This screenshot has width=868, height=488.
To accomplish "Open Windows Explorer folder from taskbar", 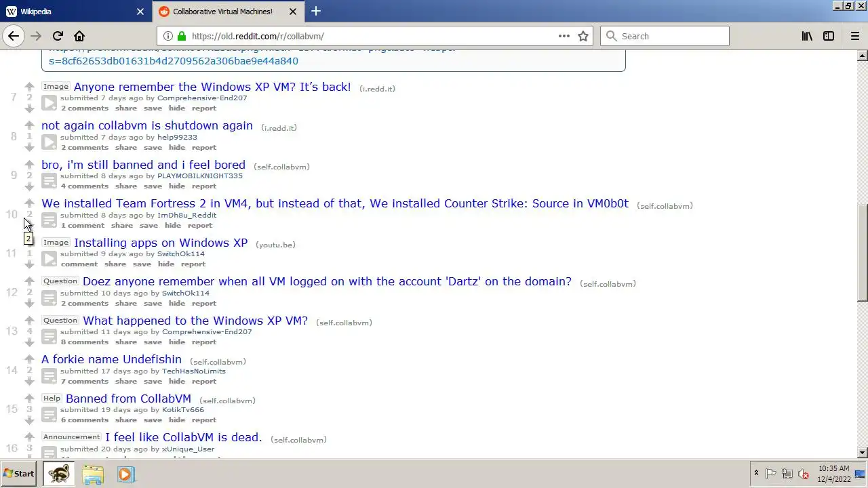I will (93, 474).
